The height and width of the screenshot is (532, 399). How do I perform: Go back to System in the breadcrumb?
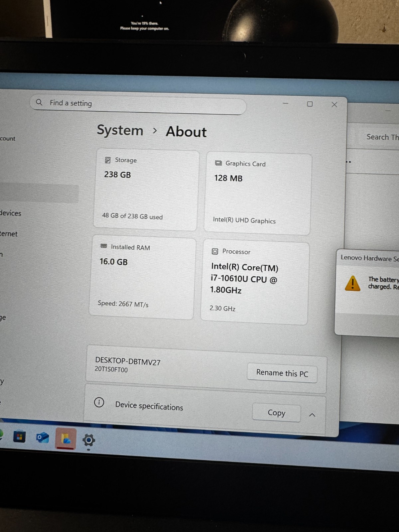pyautogui.click(x=120, y=130)
